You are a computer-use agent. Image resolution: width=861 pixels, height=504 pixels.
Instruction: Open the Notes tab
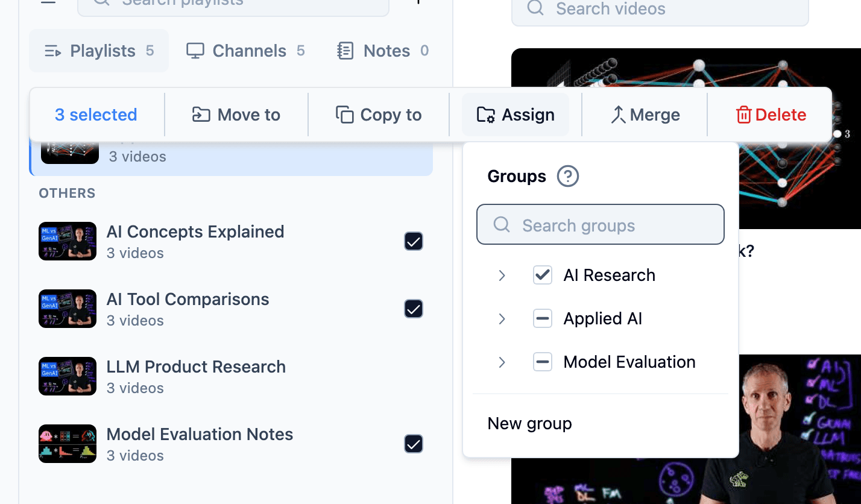click(382, 51)
